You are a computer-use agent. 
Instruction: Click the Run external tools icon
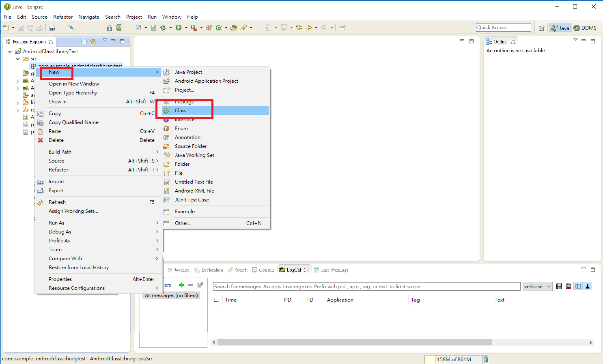(x=194, y=28)
